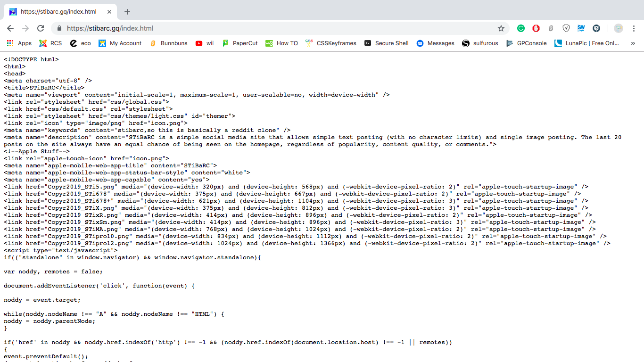Image resolution: width=644 pixels, height=362 pixels.
Task: Open a new tab with the plus button
Action: pyautogui.click(x=127, y=12)
